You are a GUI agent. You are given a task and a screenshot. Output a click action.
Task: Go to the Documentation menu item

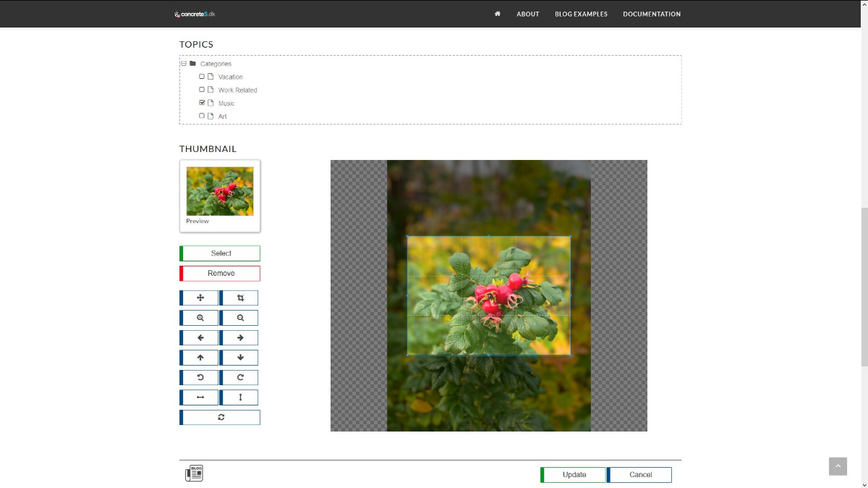click(651, 14)
